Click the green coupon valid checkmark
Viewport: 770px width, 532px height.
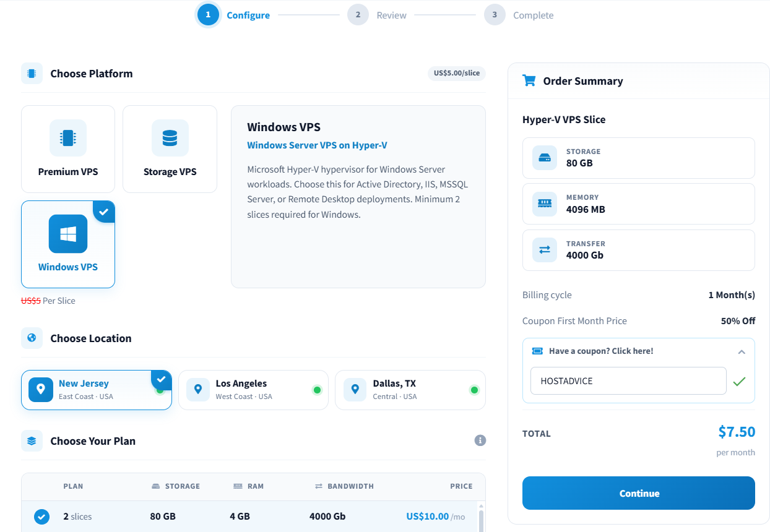739,381
